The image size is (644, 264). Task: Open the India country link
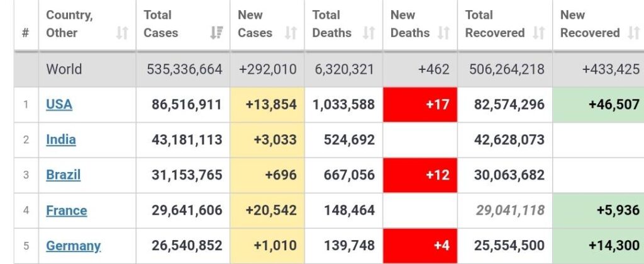61,140
